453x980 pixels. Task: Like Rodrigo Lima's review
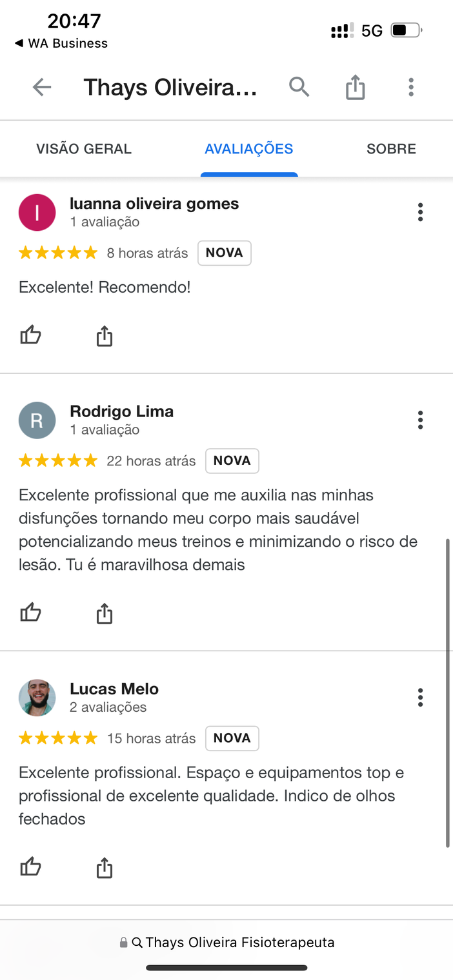click(x=30, y=612)
